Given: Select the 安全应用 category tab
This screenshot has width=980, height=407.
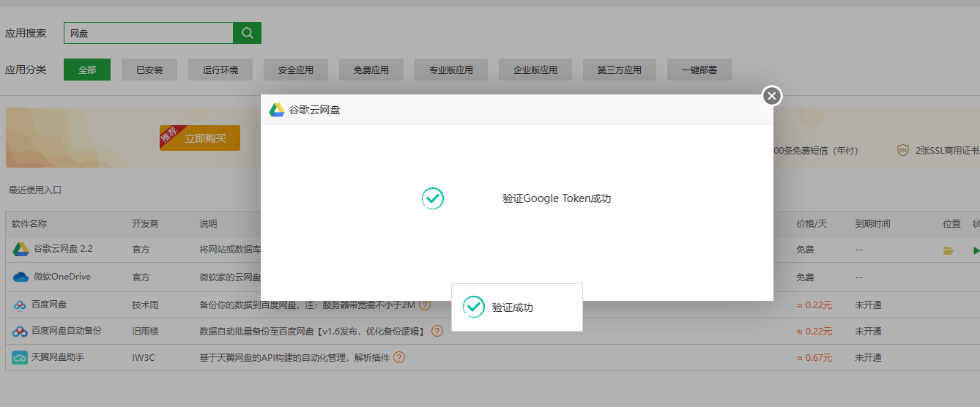Looking at the screenshot, I should (296, 70).
